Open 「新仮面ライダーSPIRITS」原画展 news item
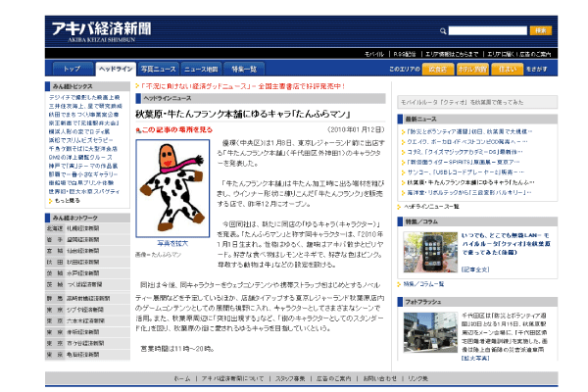This screenshot has height=392, width=588. click(464, 162)
